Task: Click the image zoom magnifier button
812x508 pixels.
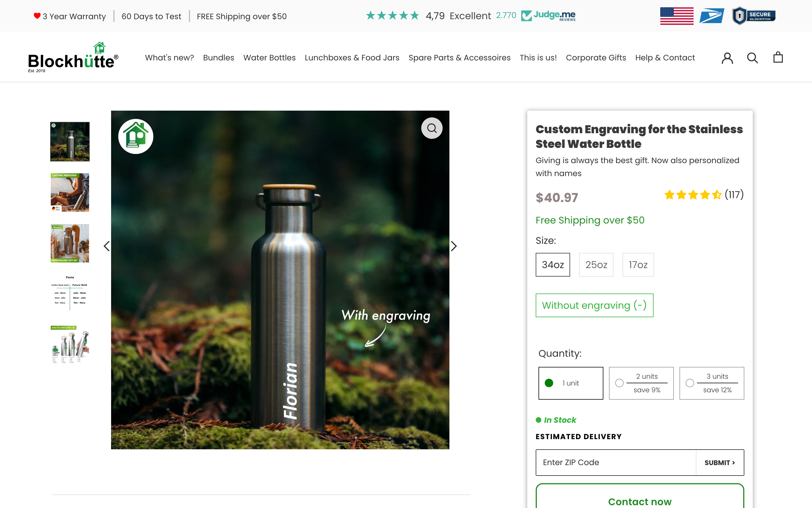Action: [x=432, y=128]
